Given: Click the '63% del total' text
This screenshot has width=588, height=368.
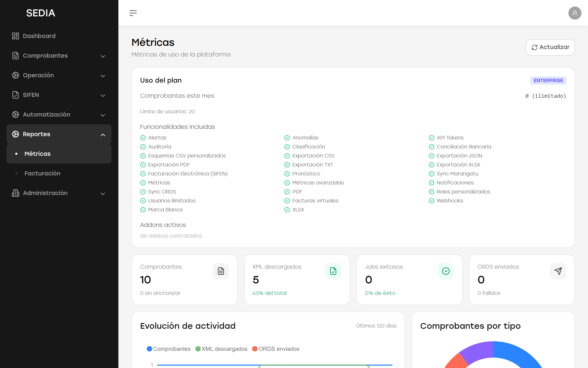Looking at the screenshot, I should (269, 293).
